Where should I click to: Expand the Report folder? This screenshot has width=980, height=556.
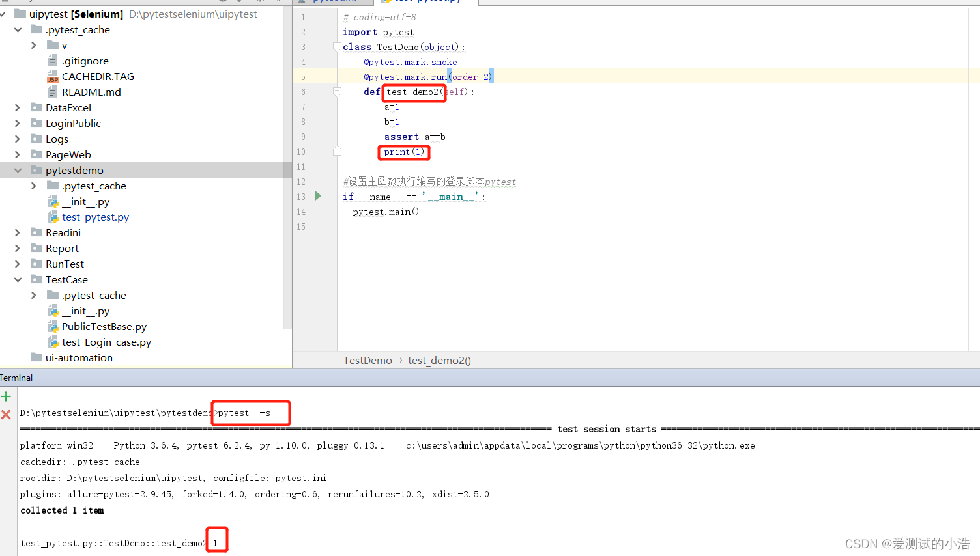(x=18, y=248)
